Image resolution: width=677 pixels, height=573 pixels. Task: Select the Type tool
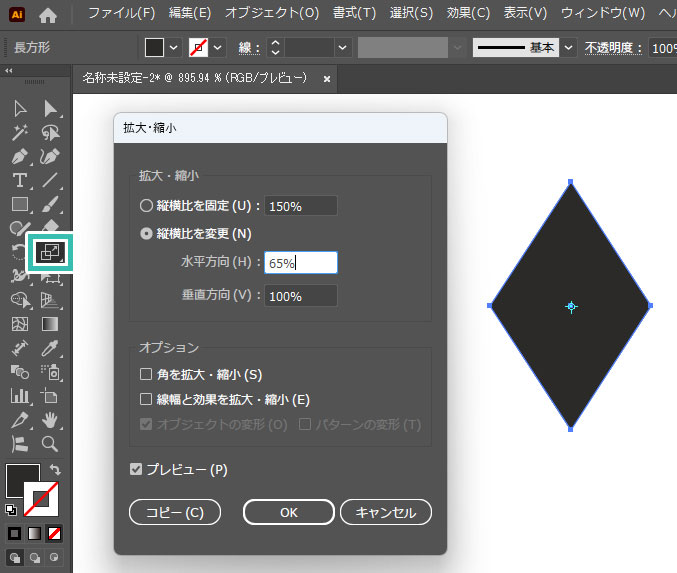19,180
